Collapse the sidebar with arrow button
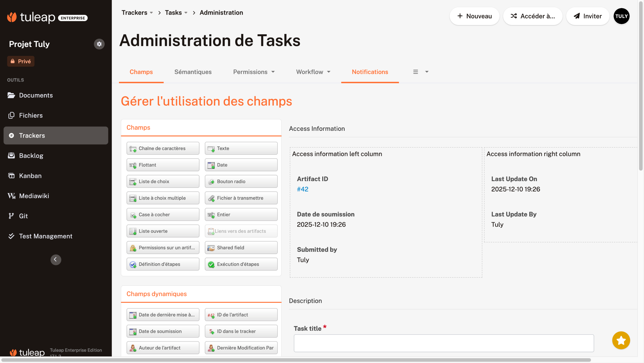The height and width of the screenshot is (363, 644). tap(56, 259)
